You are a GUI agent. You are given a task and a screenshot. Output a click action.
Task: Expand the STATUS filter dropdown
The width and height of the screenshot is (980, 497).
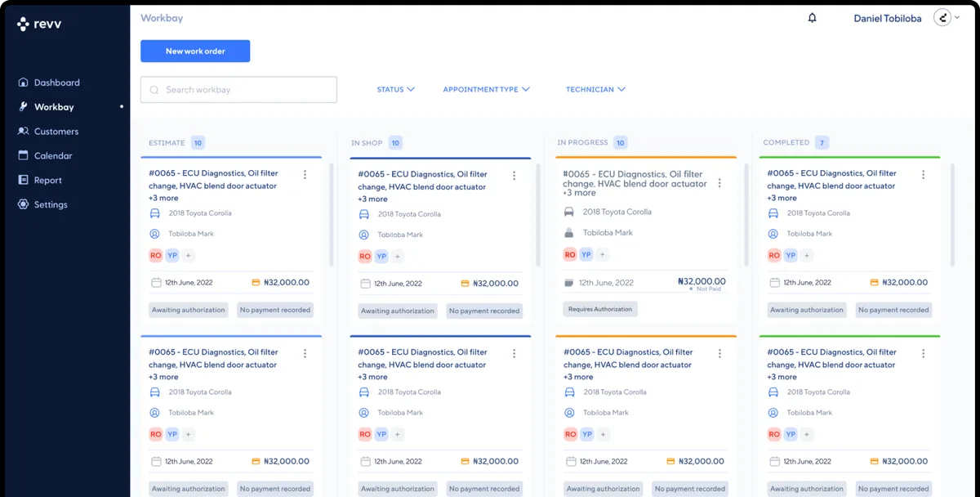(396, 89)
